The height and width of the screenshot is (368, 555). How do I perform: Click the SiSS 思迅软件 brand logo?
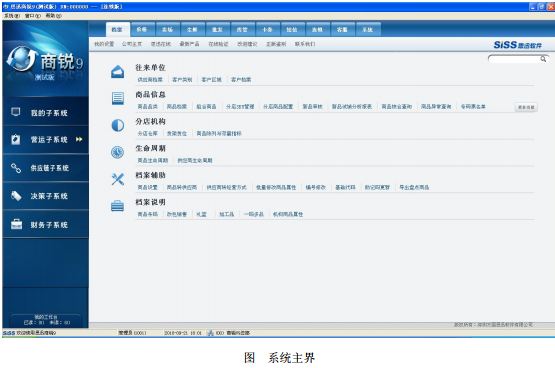(x=518, y=45)
